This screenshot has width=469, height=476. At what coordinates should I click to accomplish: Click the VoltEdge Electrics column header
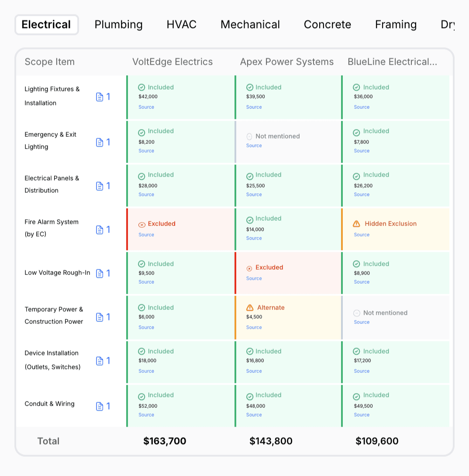point(172,62)
